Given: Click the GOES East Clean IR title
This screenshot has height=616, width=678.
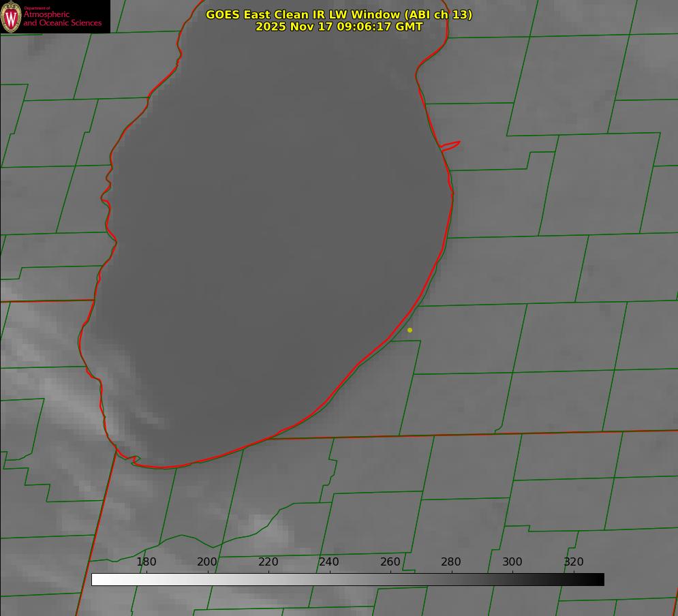Looking at the screenshot, I should pos(339,14).
